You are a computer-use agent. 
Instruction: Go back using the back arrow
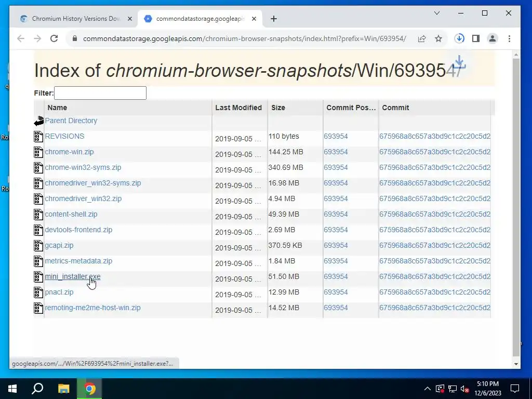21,38
